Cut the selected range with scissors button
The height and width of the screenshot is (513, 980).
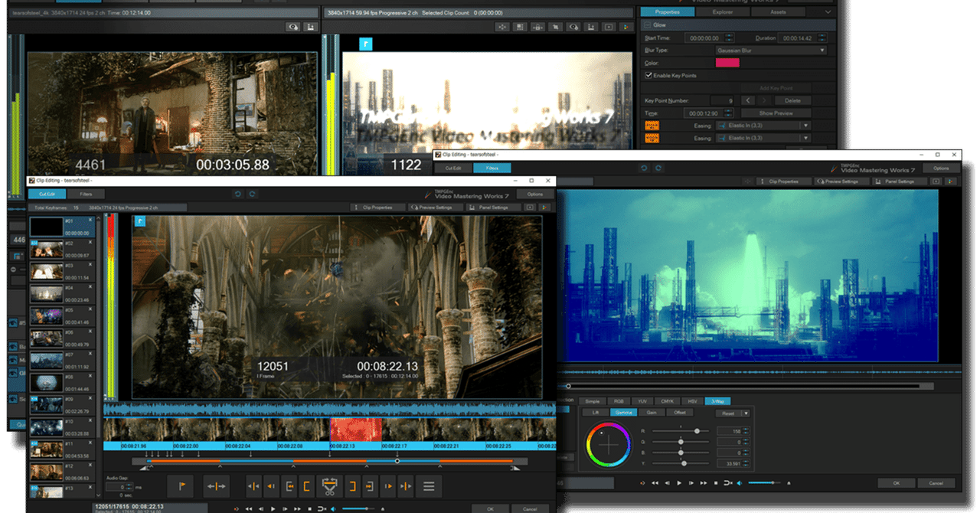click(330, 485)
